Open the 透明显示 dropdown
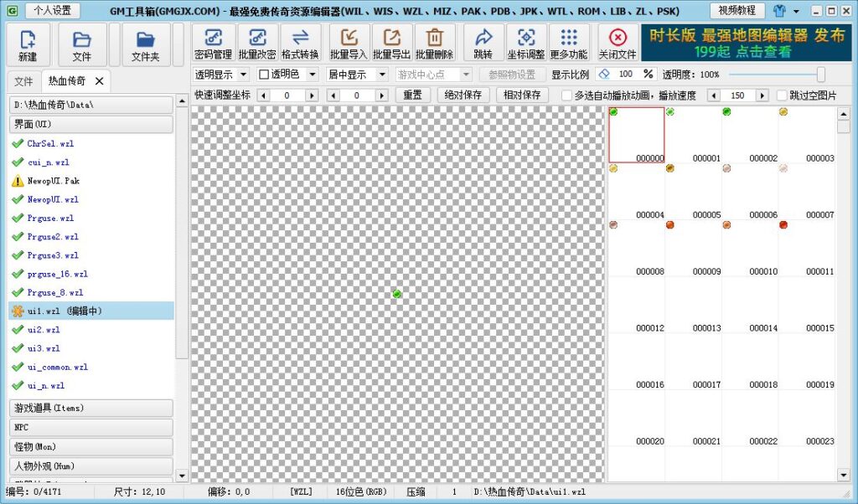 click(x=221, y=75)
